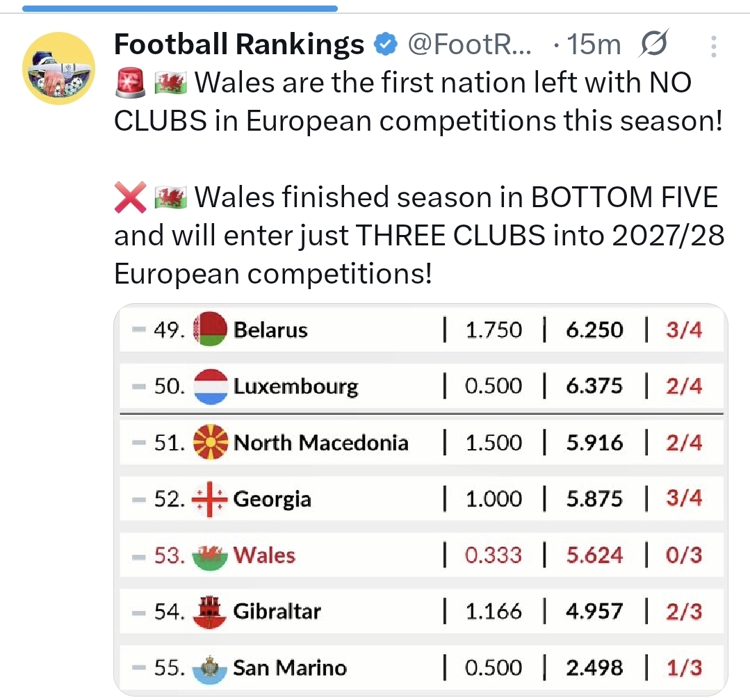Open the Belarus row in rankings image
This screenshot has width=750, height=700.
pos(421,329)
